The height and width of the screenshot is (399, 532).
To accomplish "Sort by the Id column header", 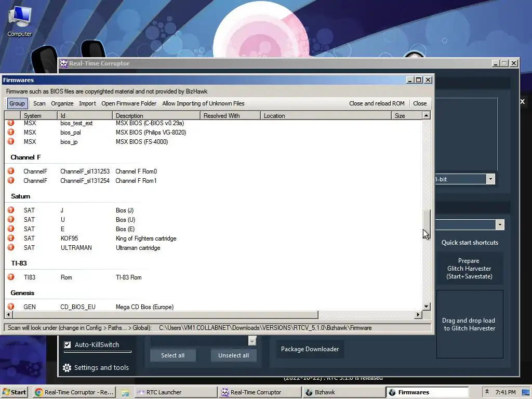I will pyautogui.click(x=85, y=116).
